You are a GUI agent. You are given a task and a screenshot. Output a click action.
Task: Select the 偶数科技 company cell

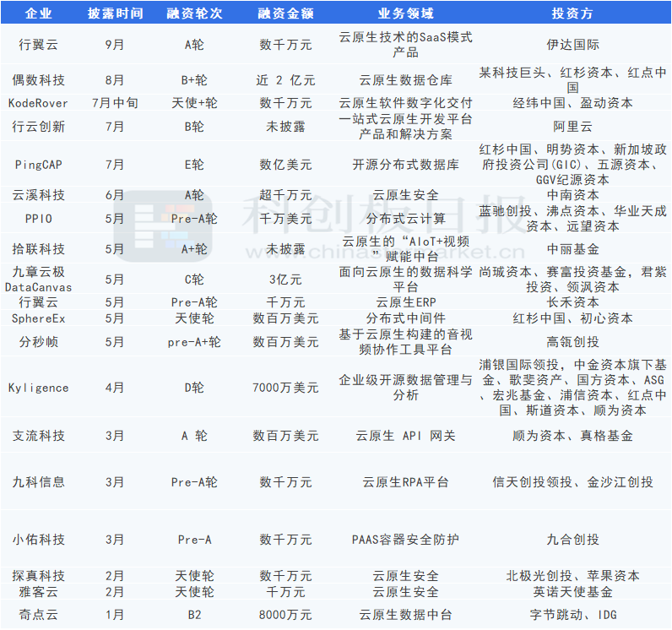point(39,80)
